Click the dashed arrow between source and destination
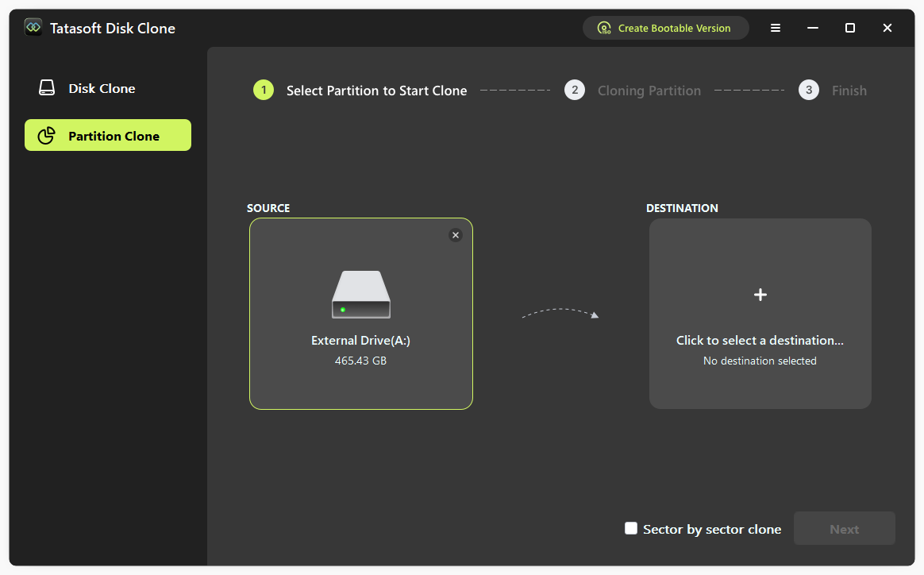The image size is (924, 575). [560, 314]
